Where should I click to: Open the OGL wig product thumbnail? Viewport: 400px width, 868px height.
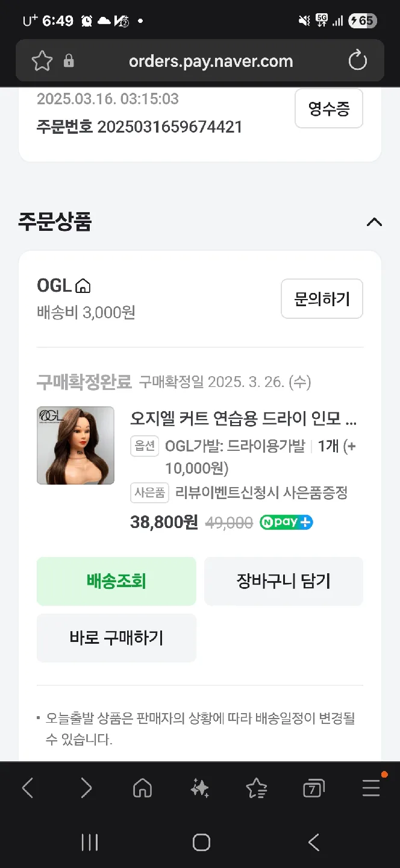point(75,445)
